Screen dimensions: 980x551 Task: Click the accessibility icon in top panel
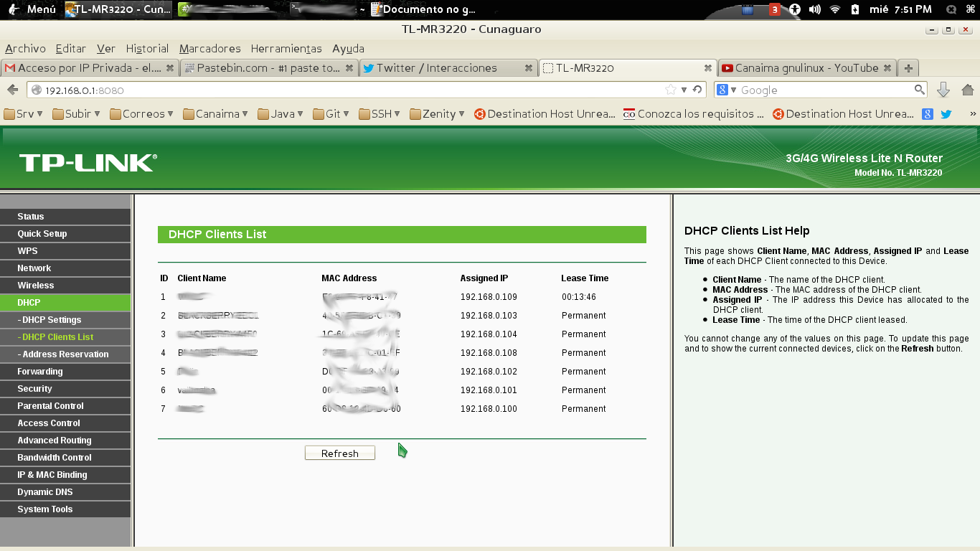pyautogui.click(x=795, y=9)
